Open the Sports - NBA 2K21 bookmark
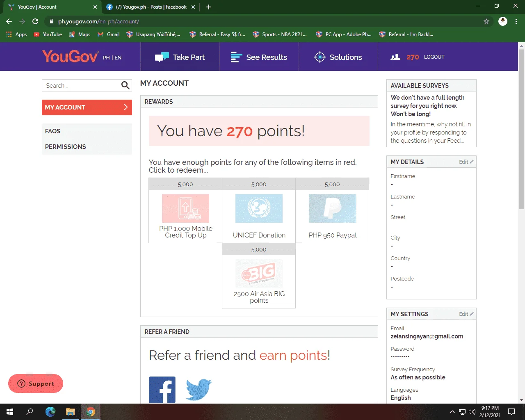 280,34
